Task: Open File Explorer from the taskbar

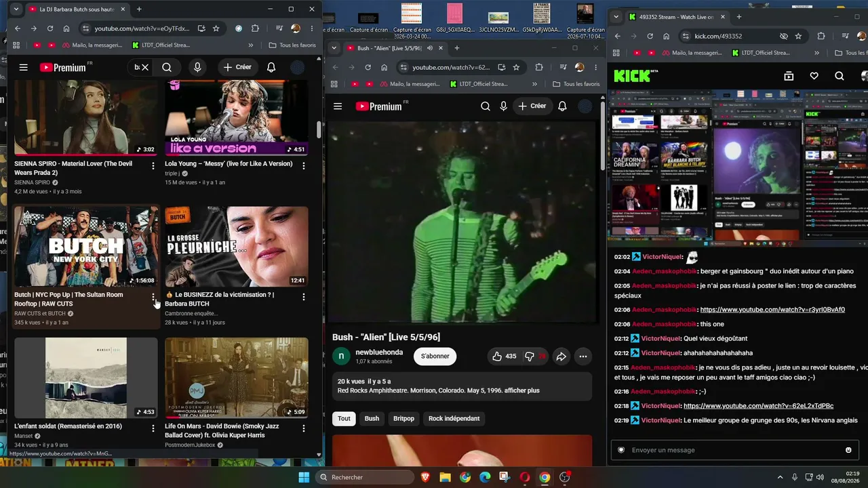Action: coord(445,477)
